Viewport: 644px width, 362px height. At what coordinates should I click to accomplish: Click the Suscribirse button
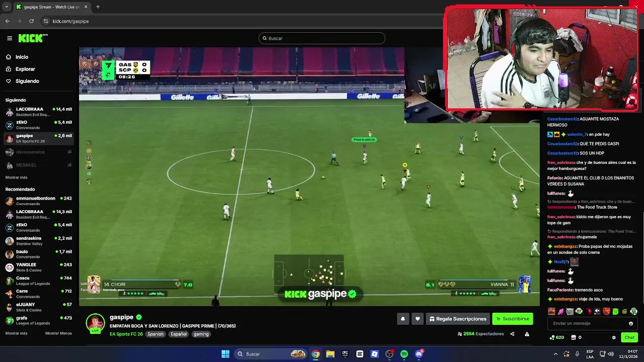click(x=512, y=319)
